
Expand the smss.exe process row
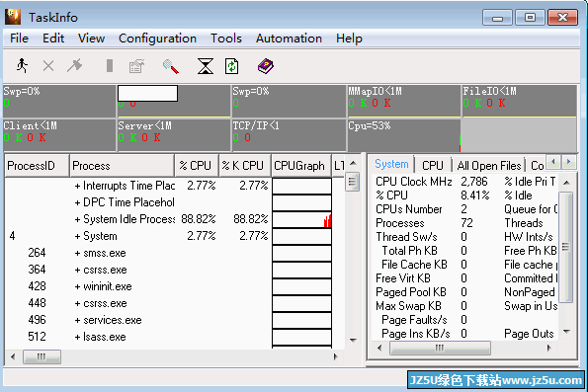(x=77, y=254)
